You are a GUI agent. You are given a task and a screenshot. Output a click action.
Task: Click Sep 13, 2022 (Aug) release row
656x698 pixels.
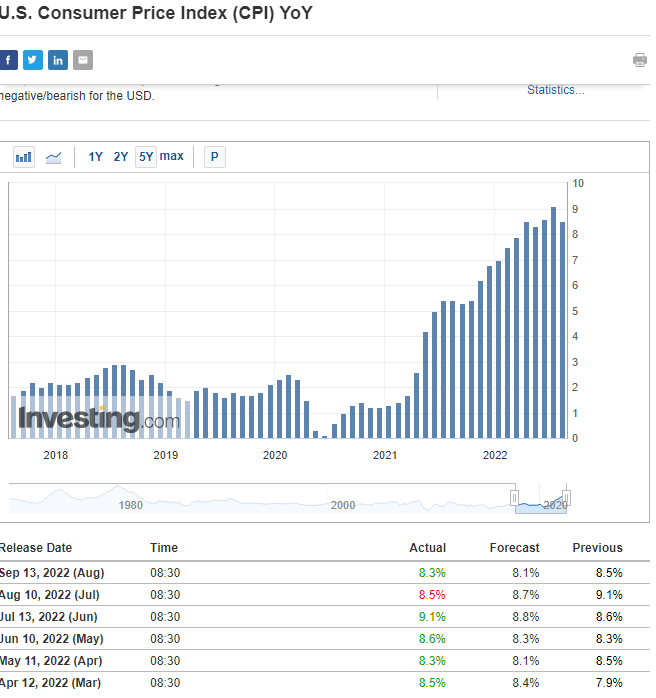325,573
